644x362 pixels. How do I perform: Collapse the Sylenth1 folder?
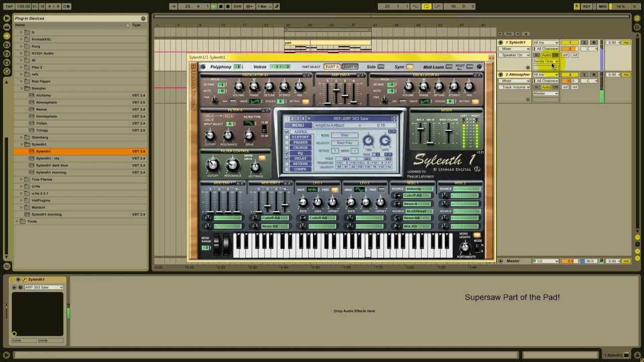click(x=21, y=144)
